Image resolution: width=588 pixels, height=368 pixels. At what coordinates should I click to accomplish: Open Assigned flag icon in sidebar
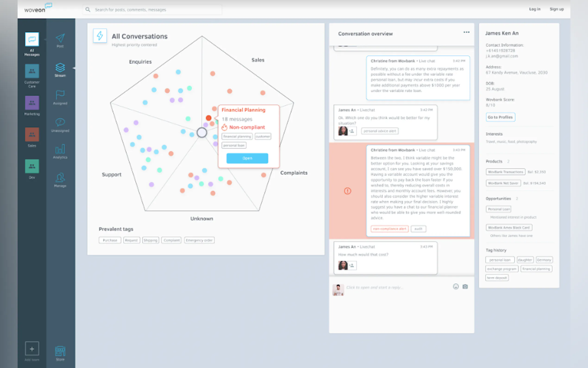coord(60,95)
